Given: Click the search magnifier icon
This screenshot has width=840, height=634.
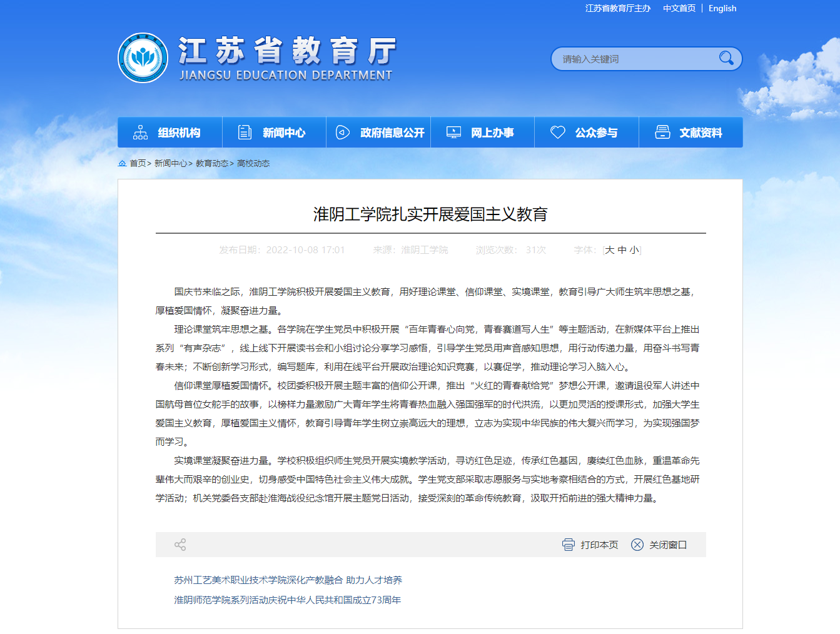Looking at the screenshot, I should [x=726, y=58].
